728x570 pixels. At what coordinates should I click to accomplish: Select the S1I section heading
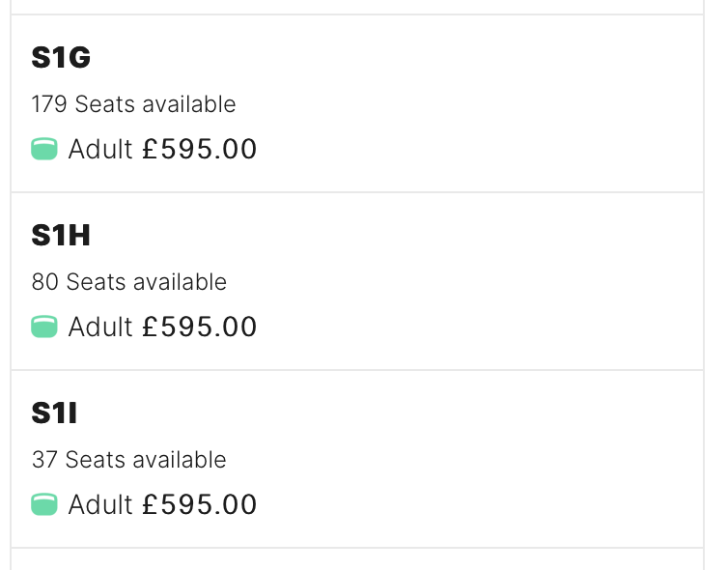pos(54,413)
